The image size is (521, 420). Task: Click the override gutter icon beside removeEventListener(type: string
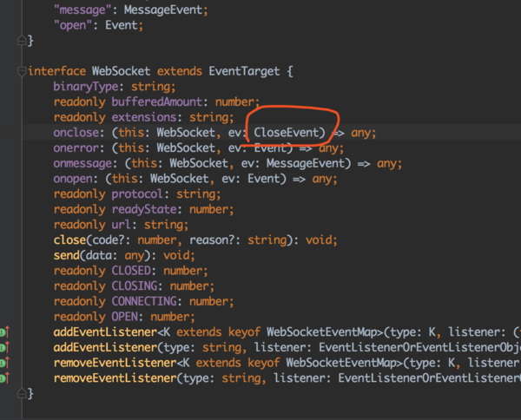point(4,377)
